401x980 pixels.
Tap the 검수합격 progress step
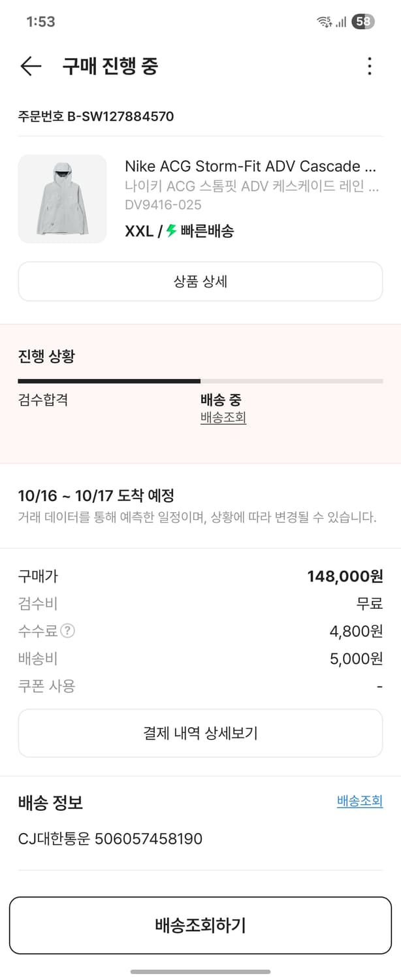(x=43, y=400)
